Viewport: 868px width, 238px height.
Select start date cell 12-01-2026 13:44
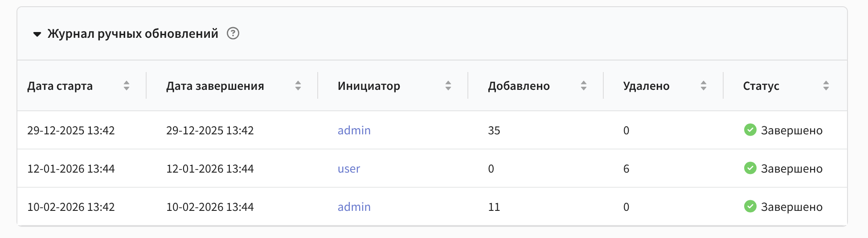pyautogui.click(x=71, y=169)
